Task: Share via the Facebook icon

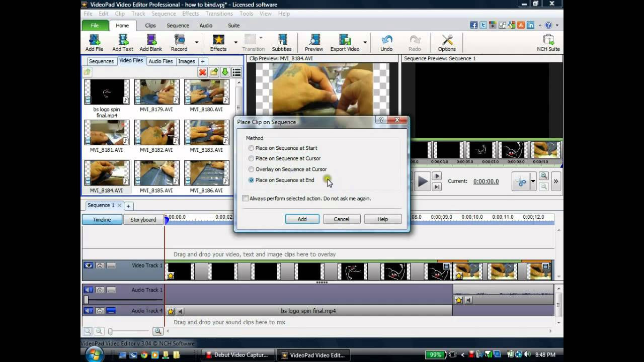Action: [x=473, y=25]
